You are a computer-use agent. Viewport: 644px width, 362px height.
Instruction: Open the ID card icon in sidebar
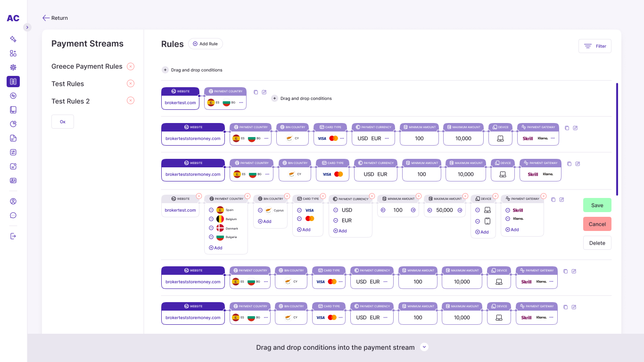(x=13, y=181)
